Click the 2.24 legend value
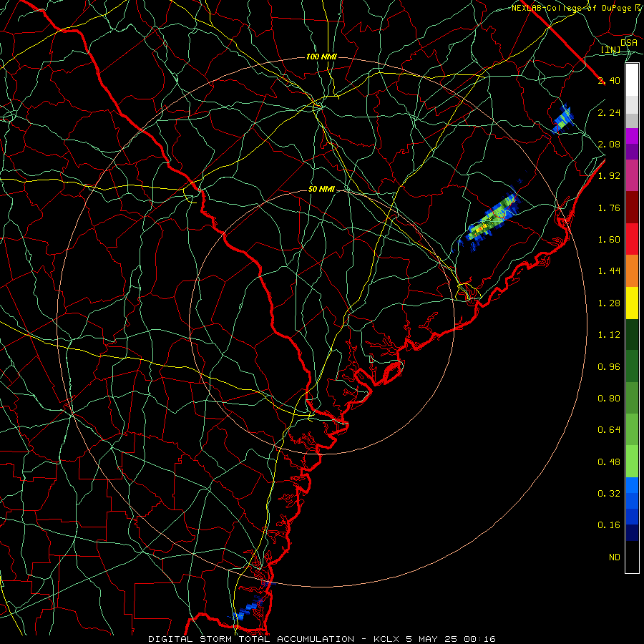Screen dimensions: 644x644 [x=609, y=112]
